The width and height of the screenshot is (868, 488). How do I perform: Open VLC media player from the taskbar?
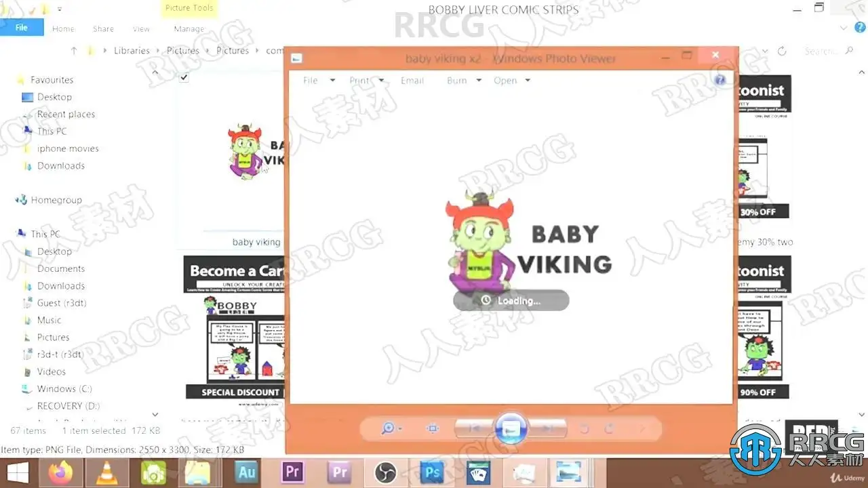pos(106,472)
